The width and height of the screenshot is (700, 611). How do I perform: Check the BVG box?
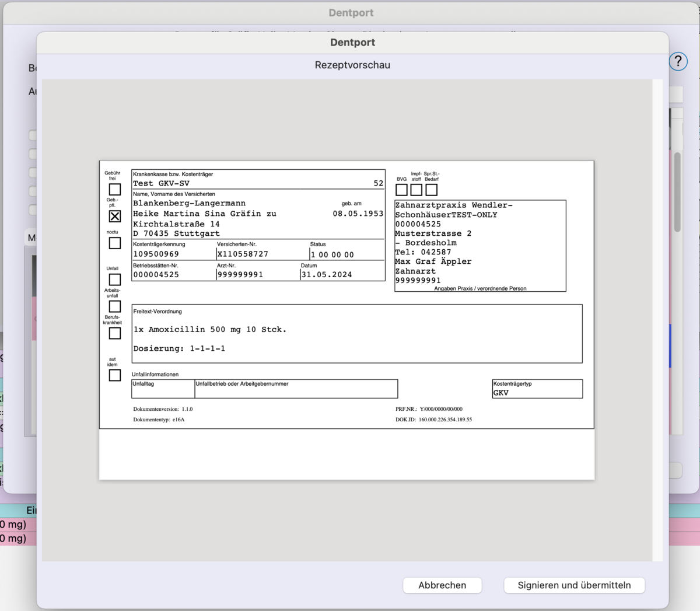pos(401,190)
